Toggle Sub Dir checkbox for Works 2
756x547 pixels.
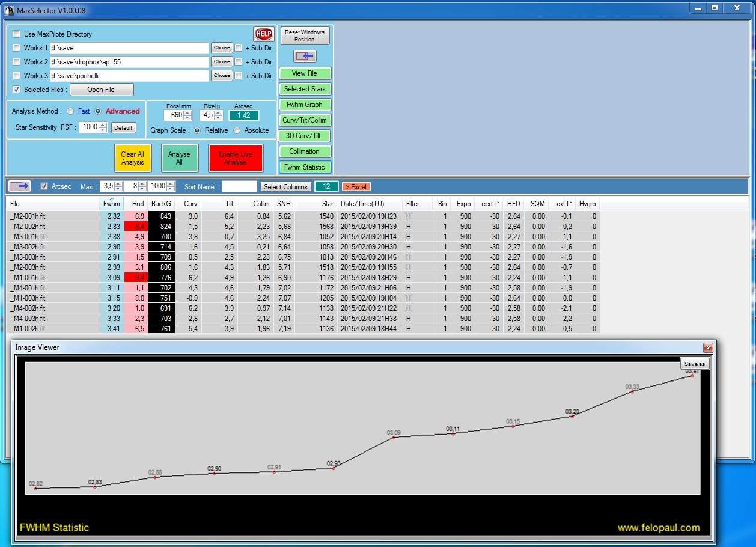coord(239,61)
